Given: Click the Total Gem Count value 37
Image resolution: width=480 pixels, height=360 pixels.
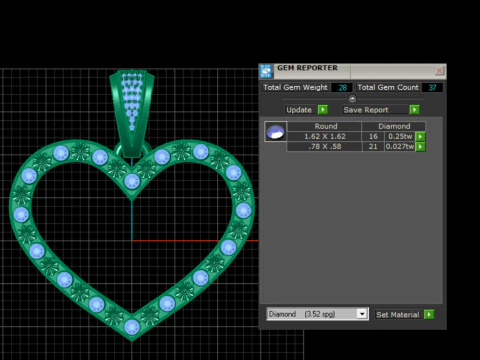Looking at the screenshot, I should click(x=432, y=88).
